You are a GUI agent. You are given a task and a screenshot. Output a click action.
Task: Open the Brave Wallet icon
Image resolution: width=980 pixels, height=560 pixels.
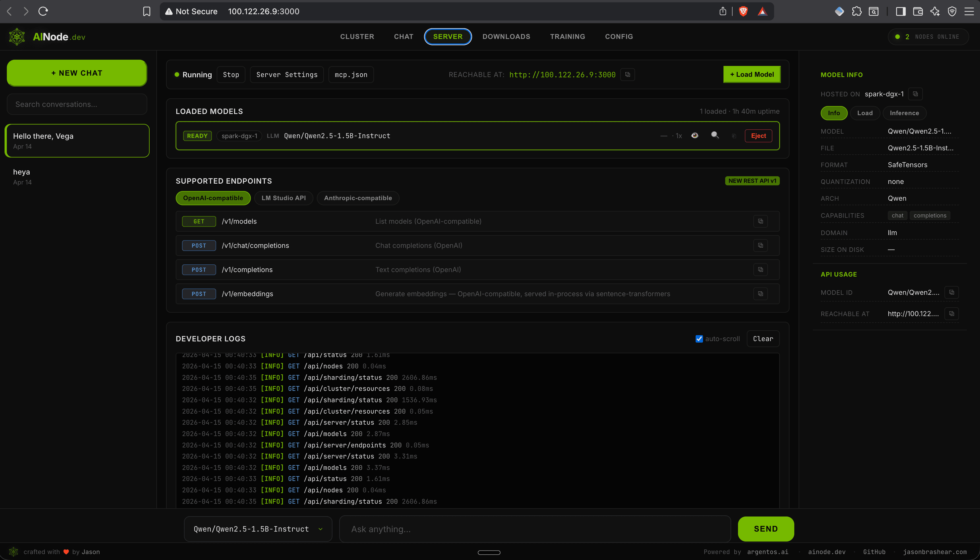tap(918, 11)
